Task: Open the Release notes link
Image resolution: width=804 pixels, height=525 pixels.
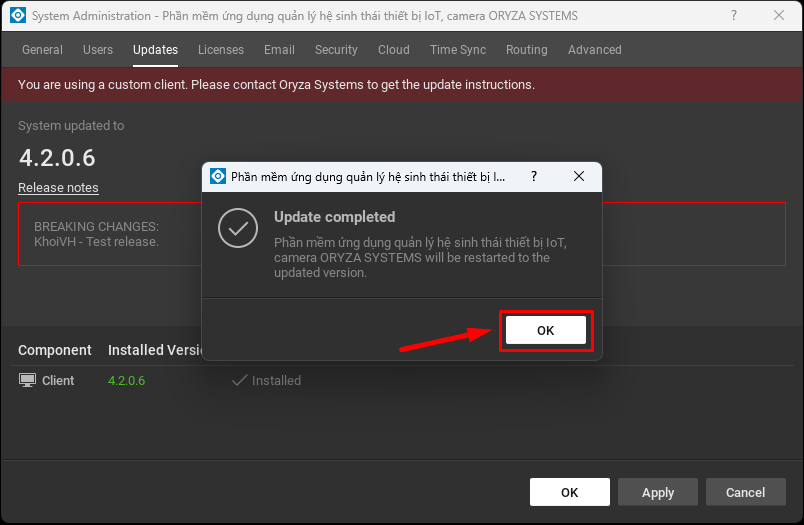Action: coord(58,188)
